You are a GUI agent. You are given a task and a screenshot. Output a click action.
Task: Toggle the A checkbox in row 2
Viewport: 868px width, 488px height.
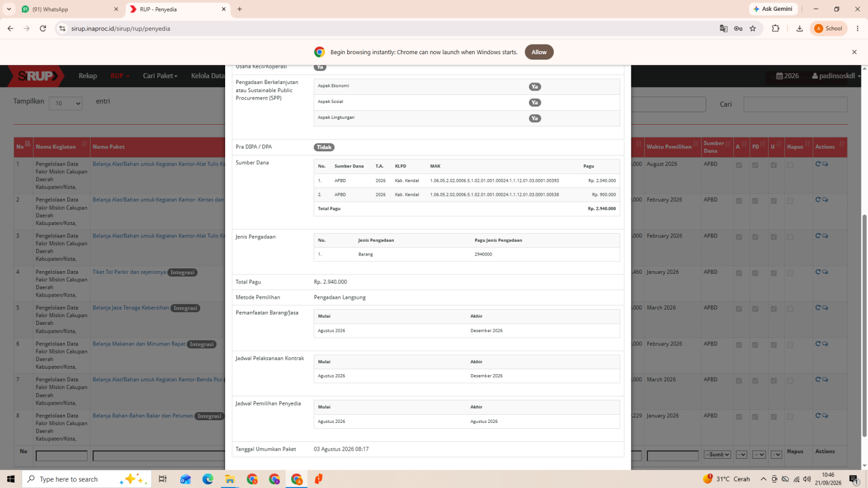(x=739, y=201)
